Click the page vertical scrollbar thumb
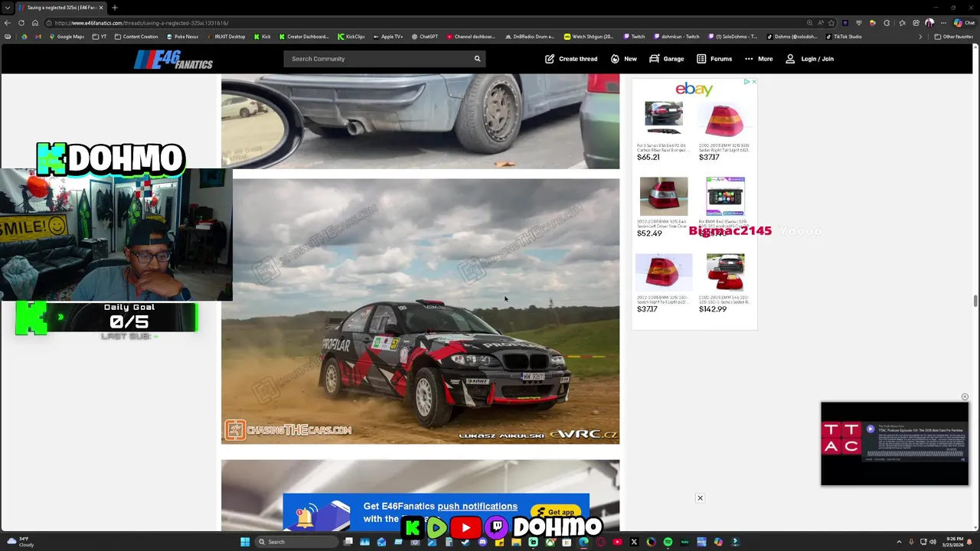 975,301
